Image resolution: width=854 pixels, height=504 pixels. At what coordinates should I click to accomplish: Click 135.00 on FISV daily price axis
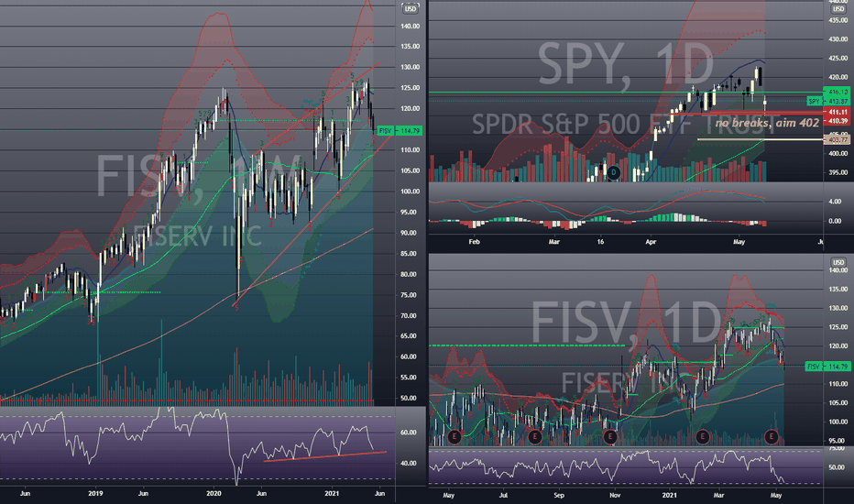(x=838, y=290)
